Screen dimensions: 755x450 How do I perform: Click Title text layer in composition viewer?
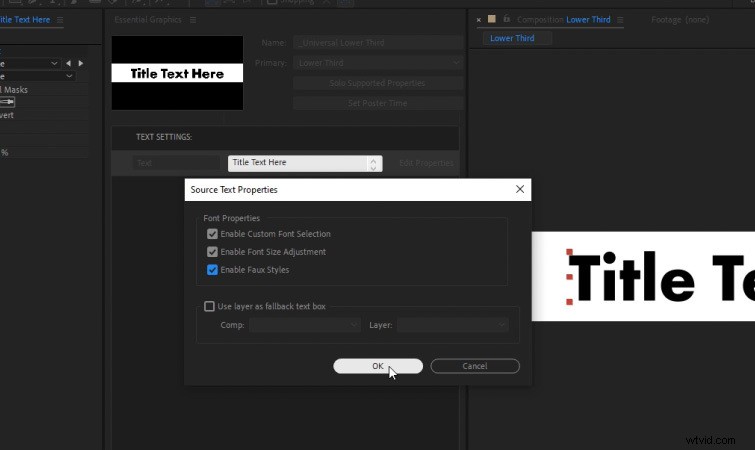point(660,277)
